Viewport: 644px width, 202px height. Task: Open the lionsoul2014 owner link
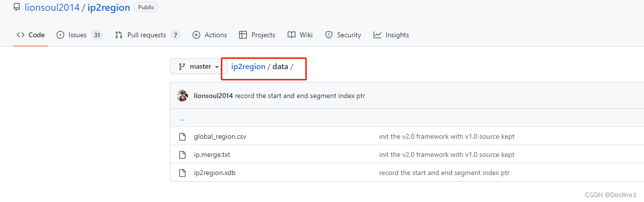point(53,8)
